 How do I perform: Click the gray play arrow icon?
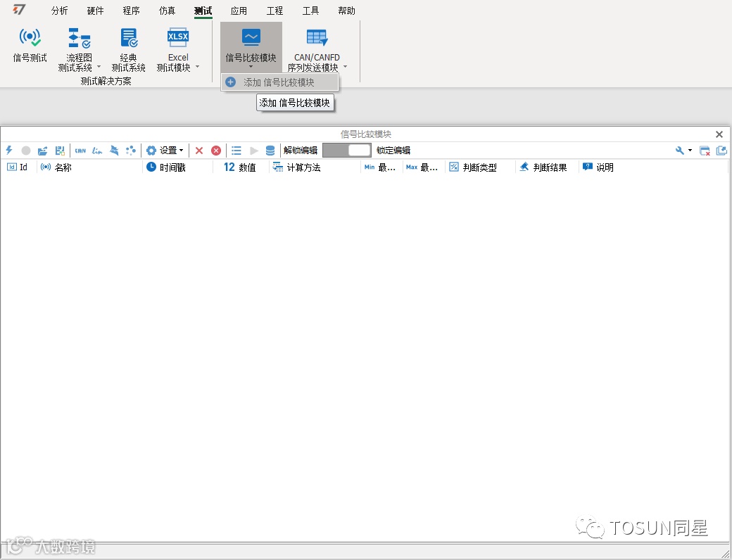(254, 151)
